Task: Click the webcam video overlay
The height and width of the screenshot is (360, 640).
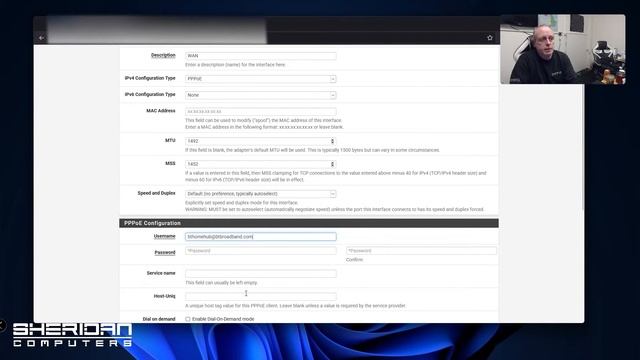Action: coord(563,49)
